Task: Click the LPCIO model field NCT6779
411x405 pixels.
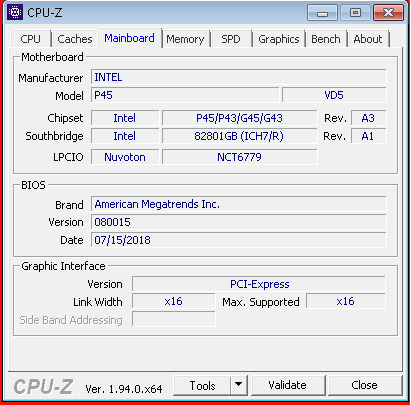Action: tap(239, 157)
